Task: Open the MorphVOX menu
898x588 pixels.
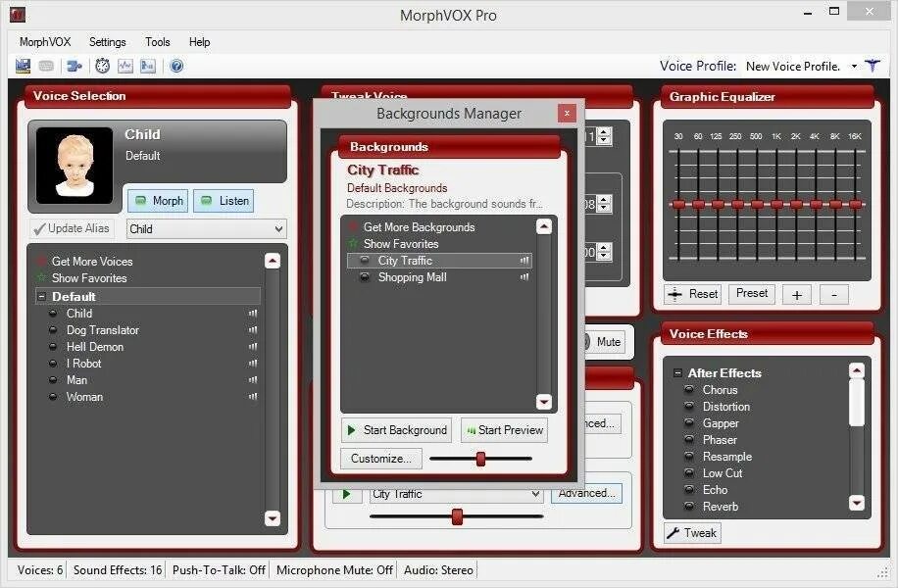Action: pyautogui.click(x=45, y=42)
